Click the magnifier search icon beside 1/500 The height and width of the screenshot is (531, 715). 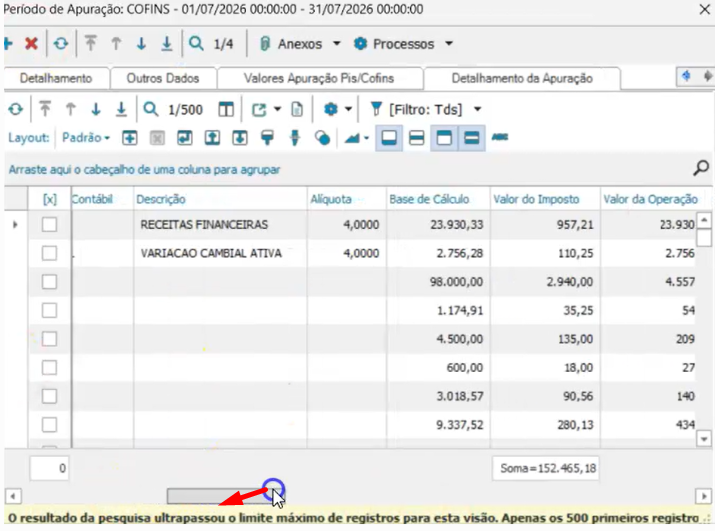point(150,109)
